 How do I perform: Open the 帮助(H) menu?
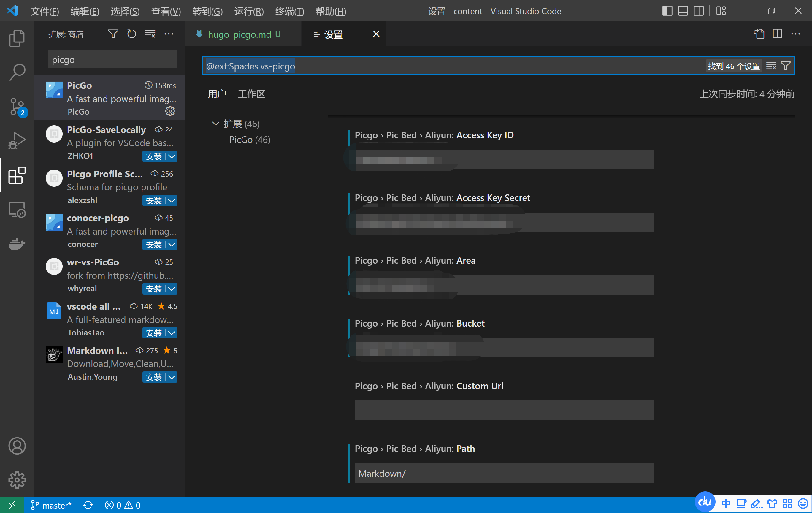click(331, 11)
